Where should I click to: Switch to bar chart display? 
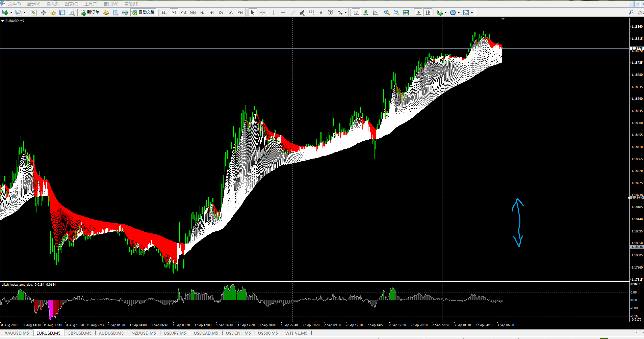click(356, 12)
